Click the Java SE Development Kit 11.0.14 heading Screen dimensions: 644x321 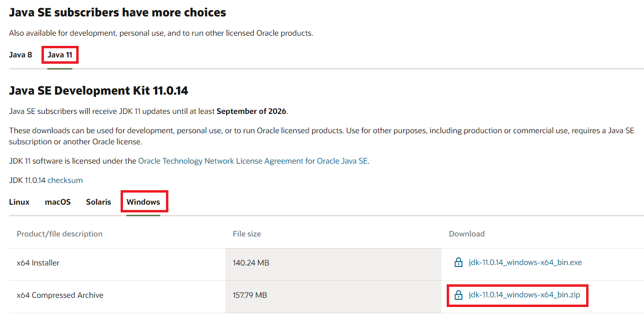click(x=98, y=90)
